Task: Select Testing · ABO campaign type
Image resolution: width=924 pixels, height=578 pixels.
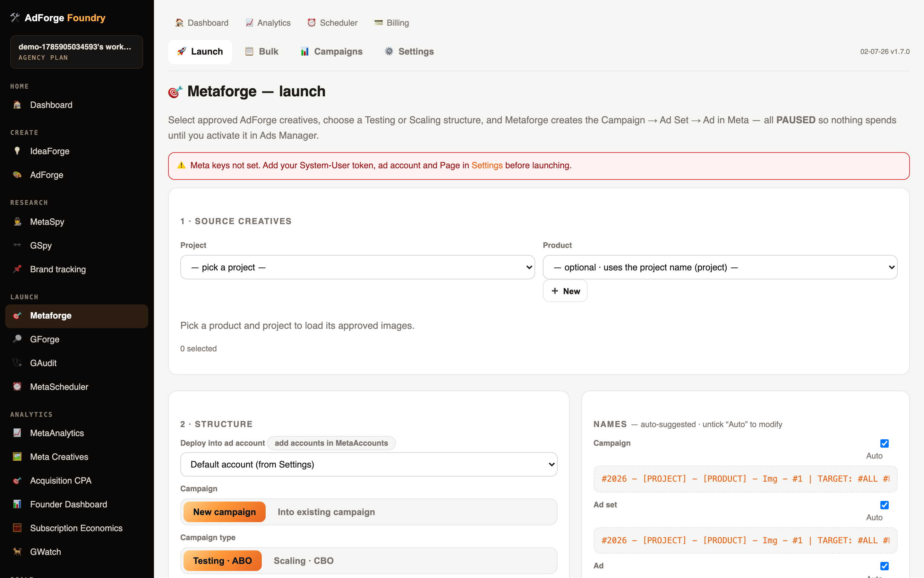Action: click(x=223, y=561)
